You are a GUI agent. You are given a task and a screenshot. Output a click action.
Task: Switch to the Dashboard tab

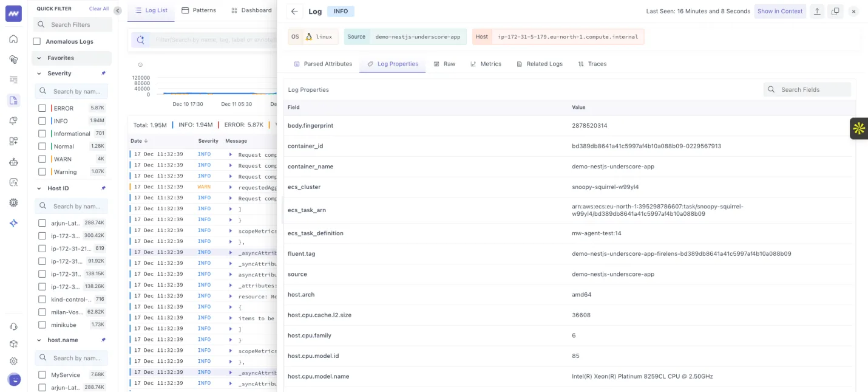252,10
